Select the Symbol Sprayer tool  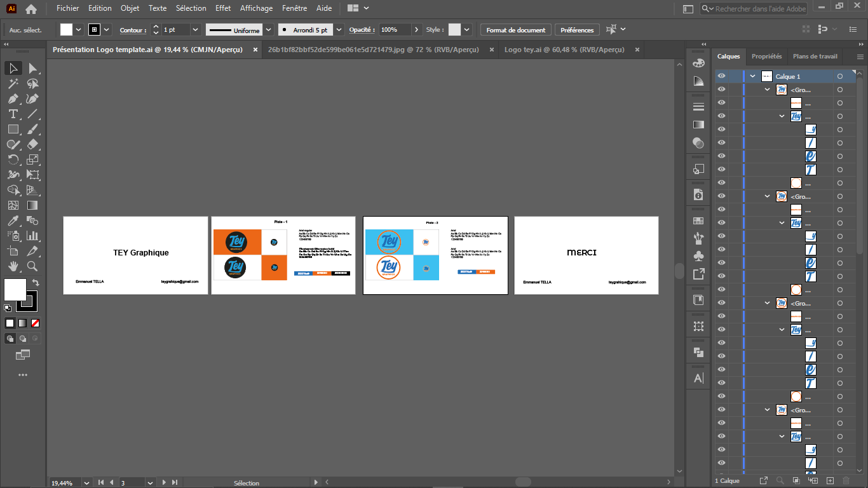(x=13, y=236)
